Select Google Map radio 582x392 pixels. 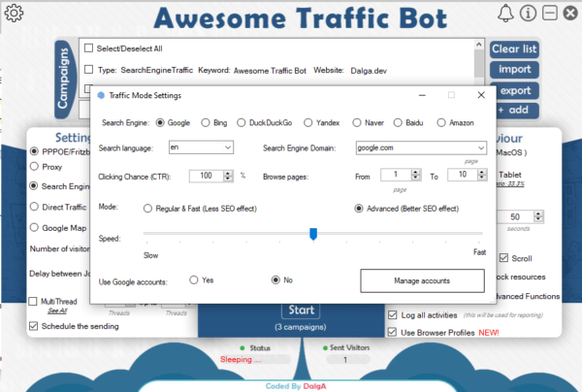click(x=34, y=227)
